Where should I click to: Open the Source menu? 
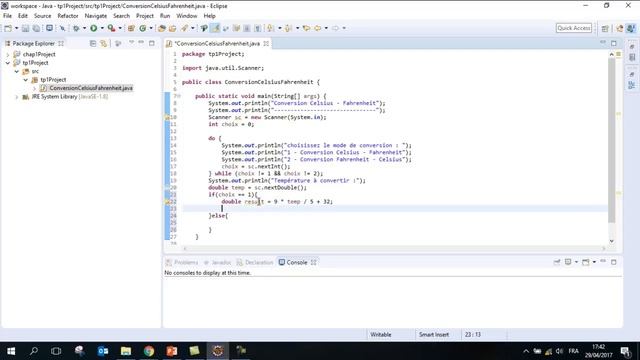coord(42,16)
